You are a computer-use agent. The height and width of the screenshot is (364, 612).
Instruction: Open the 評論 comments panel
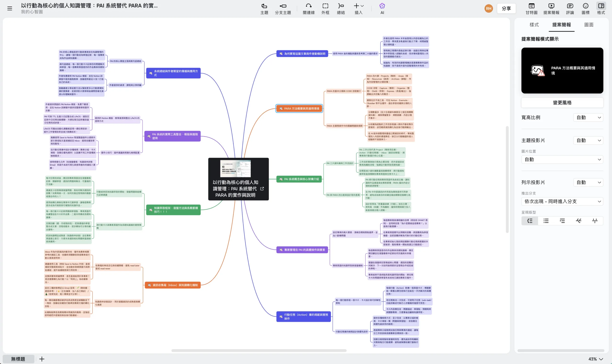tap(570, 8)
